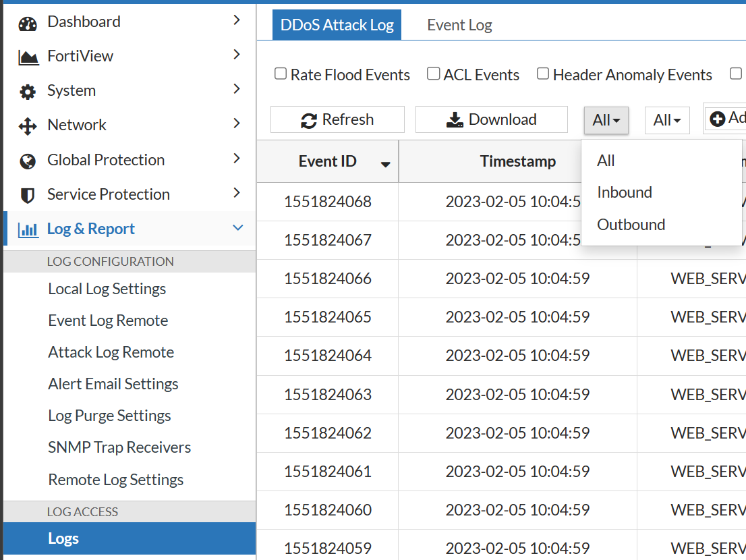Image resolution: width=746 pixels, height=560 pixels.
Task: Click the Log & Report bar-chart icon
Action: tap(26, 229)
